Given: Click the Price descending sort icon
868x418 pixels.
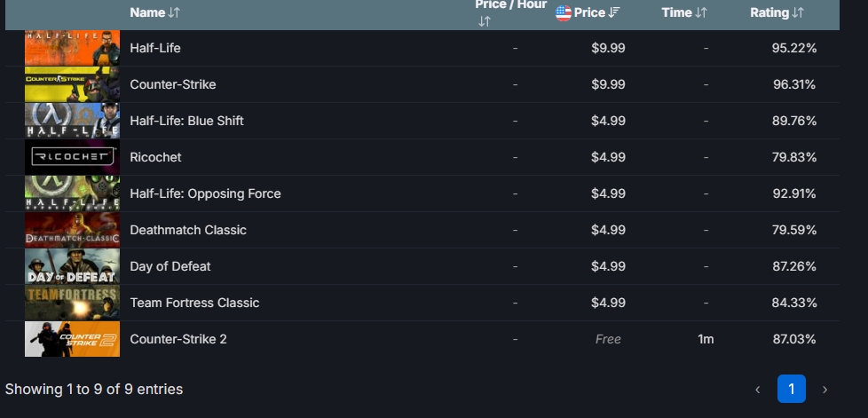Looking at the screenshot, I should pos(613,12).
